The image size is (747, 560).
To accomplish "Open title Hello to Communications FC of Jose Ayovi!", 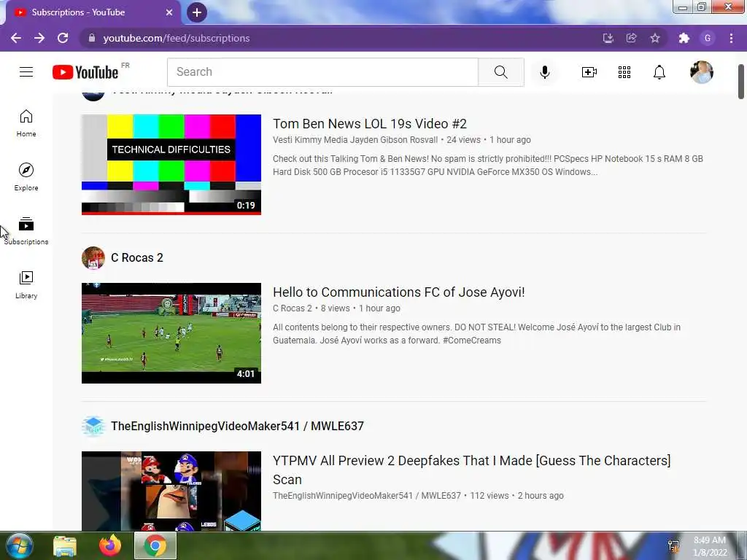I will (x=399, y=292).
